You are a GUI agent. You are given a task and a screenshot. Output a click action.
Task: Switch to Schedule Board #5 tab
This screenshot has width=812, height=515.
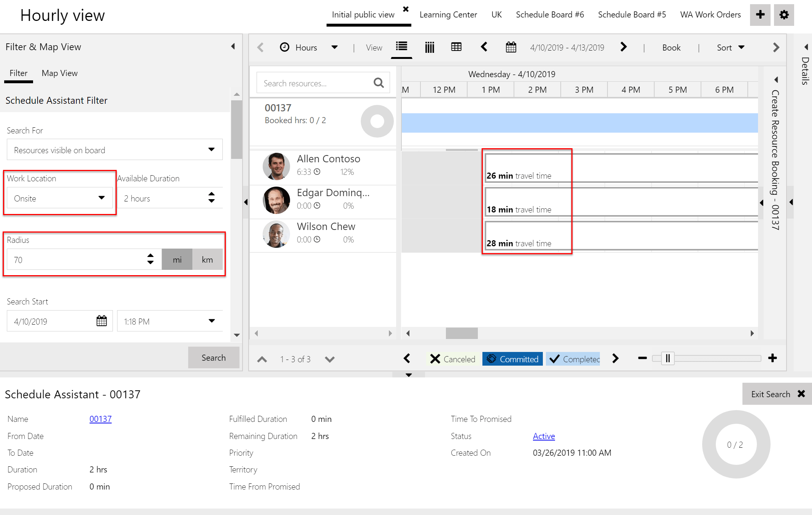point(632,15)
